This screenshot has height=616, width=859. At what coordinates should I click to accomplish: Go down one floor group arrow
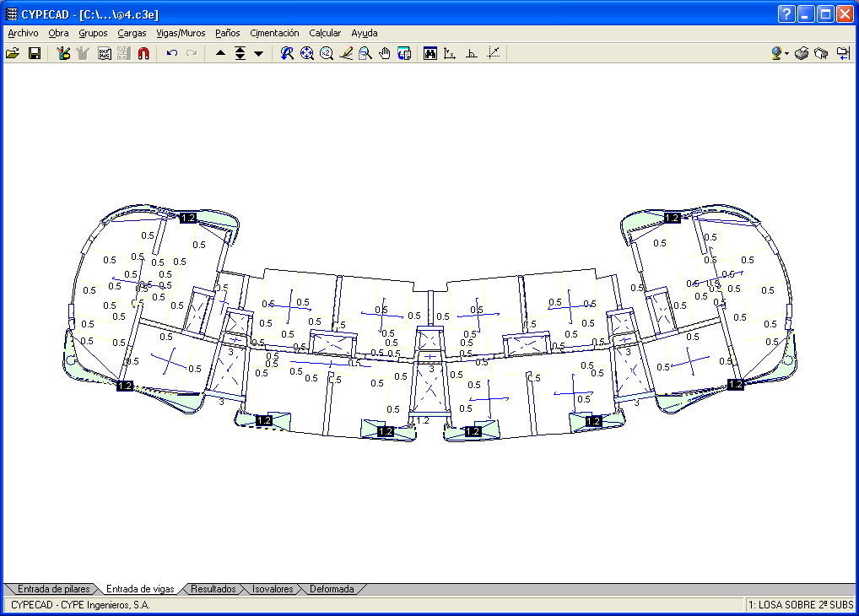[x=258, y=53]
